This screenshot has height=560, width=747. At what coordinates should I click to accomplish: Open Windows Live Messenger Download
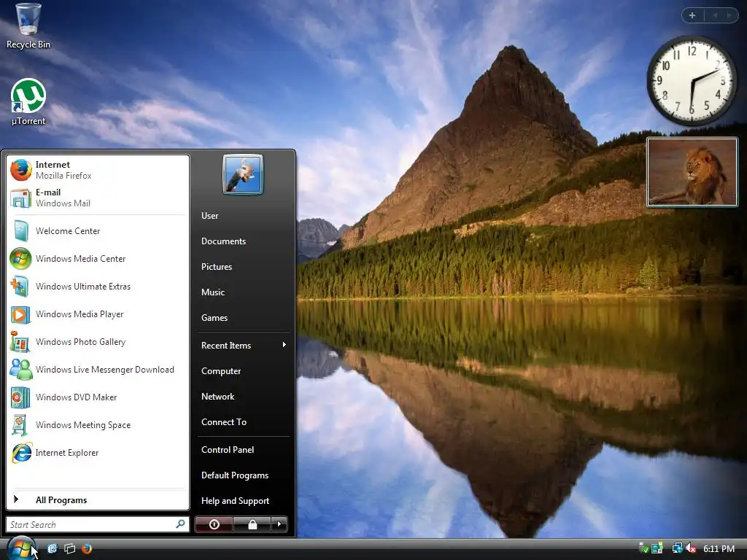98,370
